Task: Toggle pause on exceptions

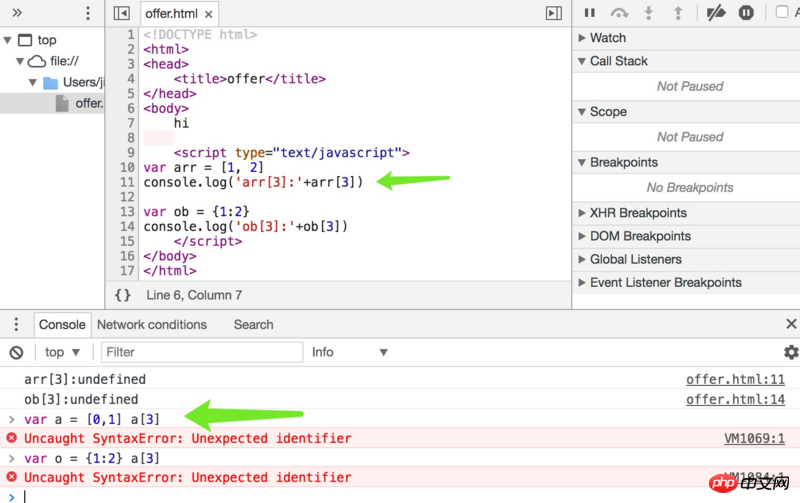Action: tap(746, 13)
